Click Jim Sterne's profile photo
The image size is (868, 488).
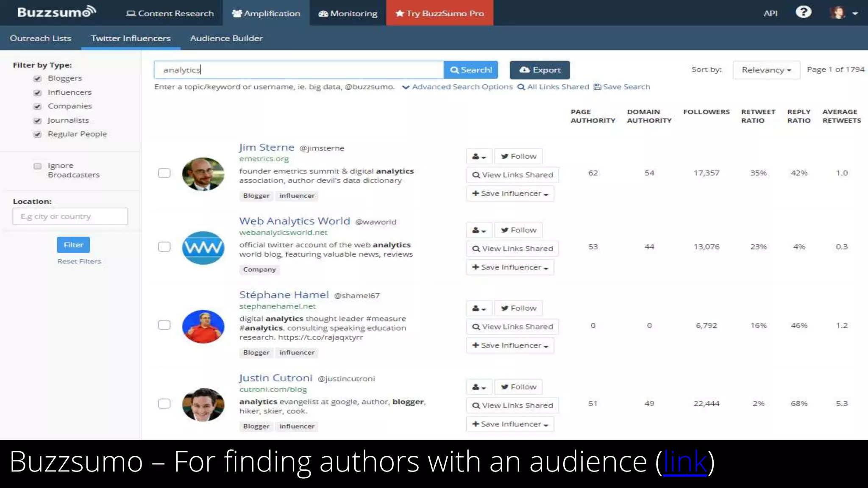[203, 174]
